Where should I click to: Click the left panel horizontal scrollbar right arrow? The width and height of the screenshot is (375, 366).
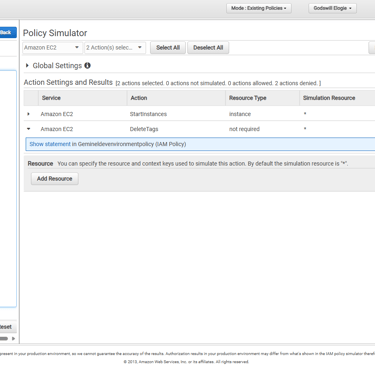[x=13, y=338]
